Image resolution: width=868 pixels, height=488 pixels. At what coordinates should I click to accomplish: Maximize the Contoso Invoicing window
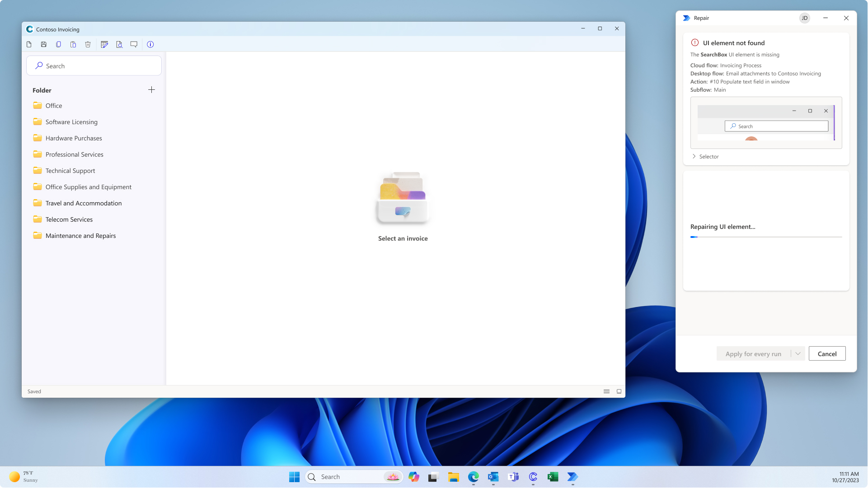600,28
